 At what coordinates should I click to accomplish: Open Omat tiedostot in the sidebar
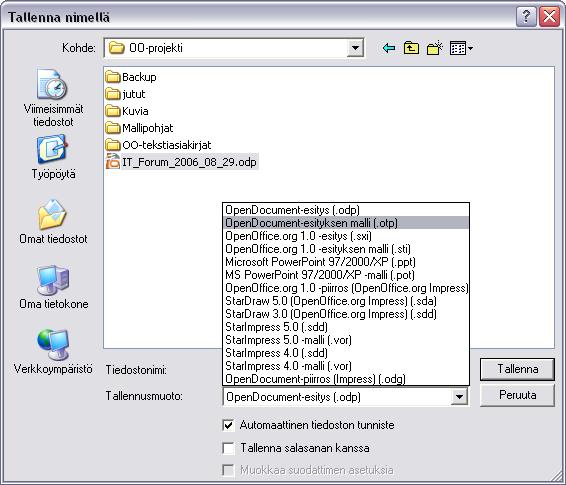[x=53, y=222]
